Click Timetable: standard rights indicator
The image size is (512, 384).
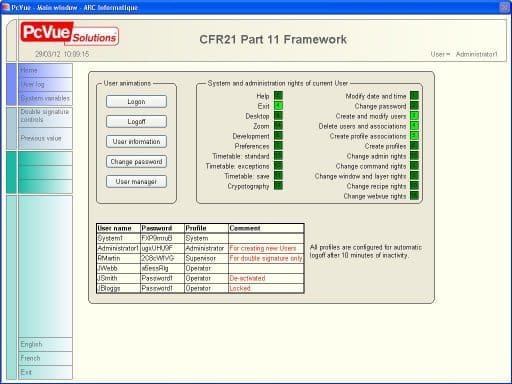pyautogui.click(x=278, y=156)
